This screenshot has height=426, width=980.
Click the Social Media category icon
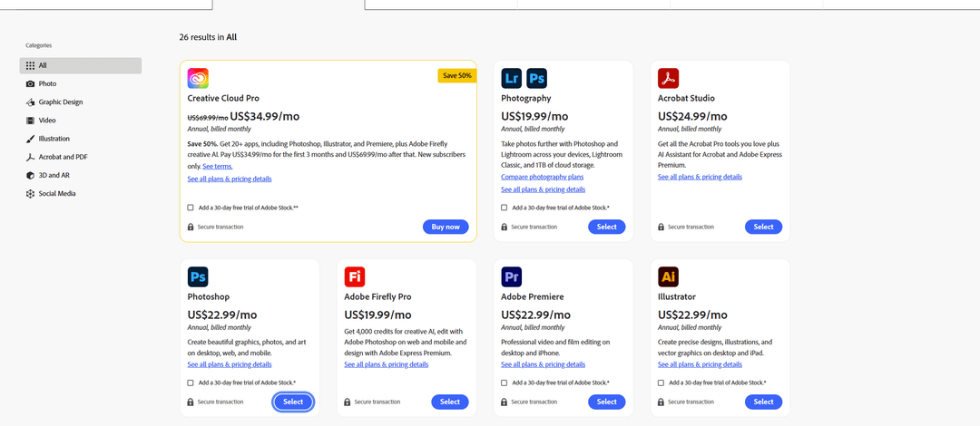(x=30, y=194)
